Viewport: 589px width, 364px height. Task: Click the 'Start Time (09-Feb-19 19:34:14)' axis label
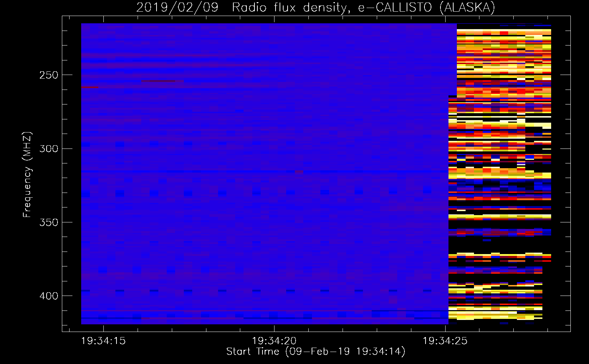click(x=316, y=352)
